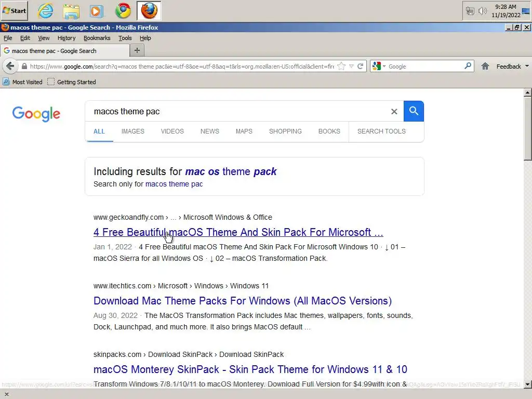
Task: Open Windows Media Player taskbar icon
Action: (97, 10)
